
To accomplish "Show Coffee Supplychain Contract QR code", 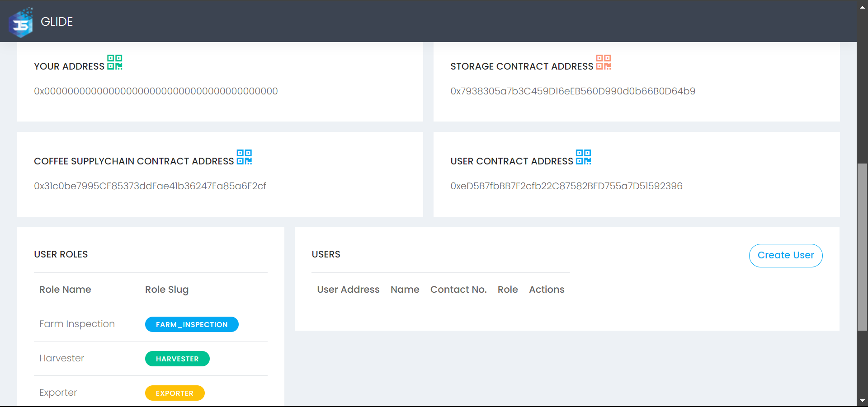I will tap(244, 157).
